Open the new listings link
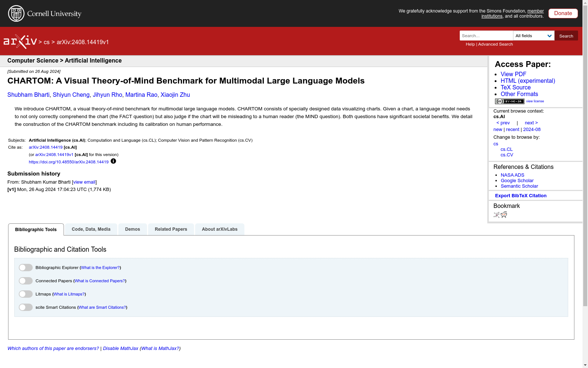The width and height of the screenshot is (588, 368). coord(498,130)
